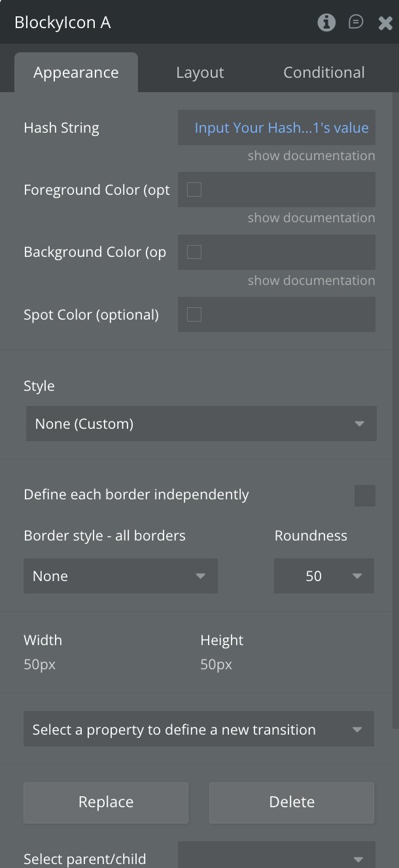The height and width of the screenshot is (868, 399).
Task: Open the Conditional tab
Action: pos(324,73)
